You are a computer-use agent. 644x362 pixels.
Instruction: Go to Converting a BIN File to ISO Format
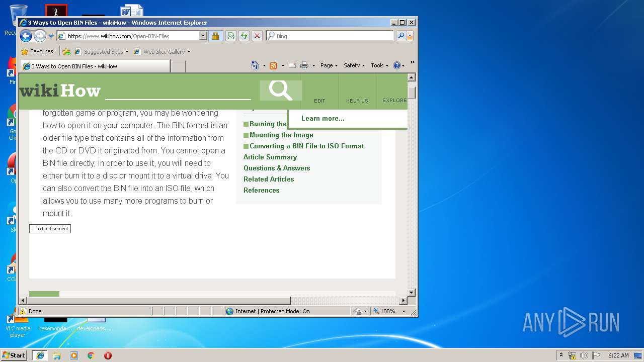click(307, 146)
